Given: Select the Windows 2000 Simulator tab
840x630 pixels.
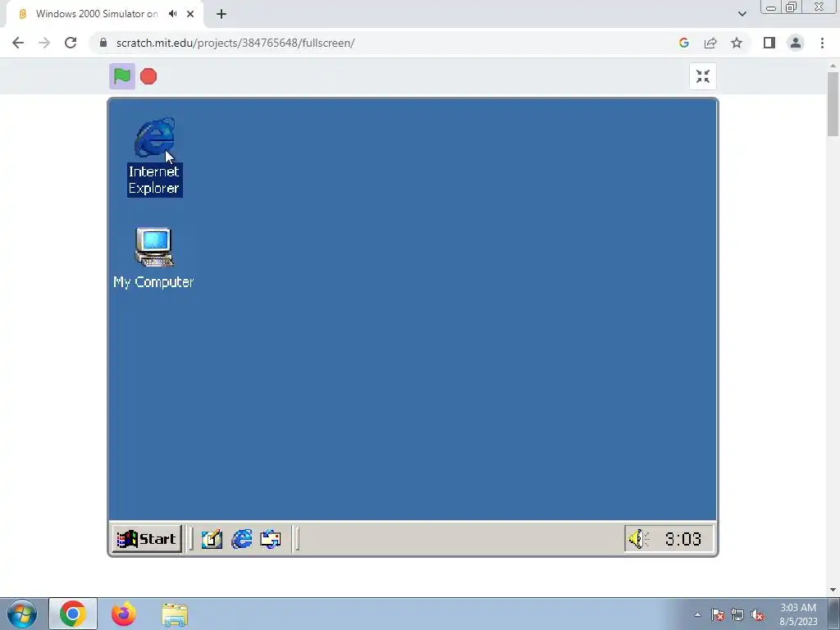Looking at the screenshot, I should click(x=97, y=14).
